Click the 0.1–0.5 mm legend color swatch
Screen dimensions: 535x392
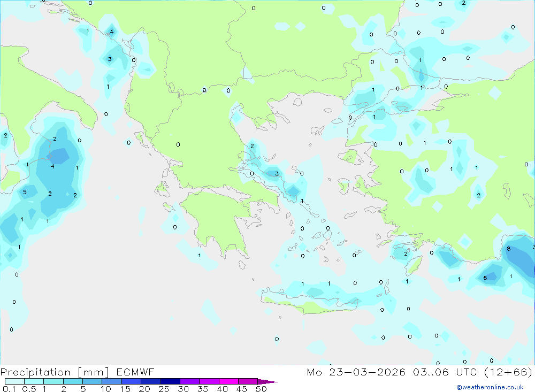[14, 381]
